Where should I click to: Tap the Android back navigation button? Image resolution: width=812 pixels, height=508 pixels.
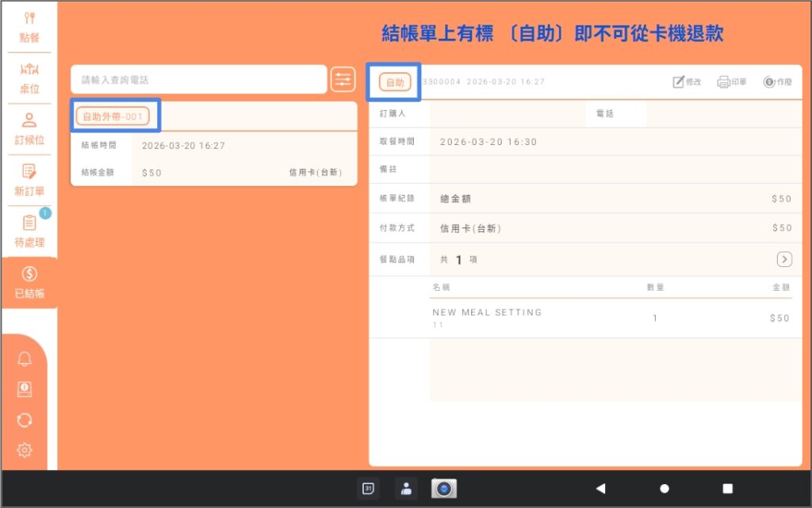(x=601, y=488)
